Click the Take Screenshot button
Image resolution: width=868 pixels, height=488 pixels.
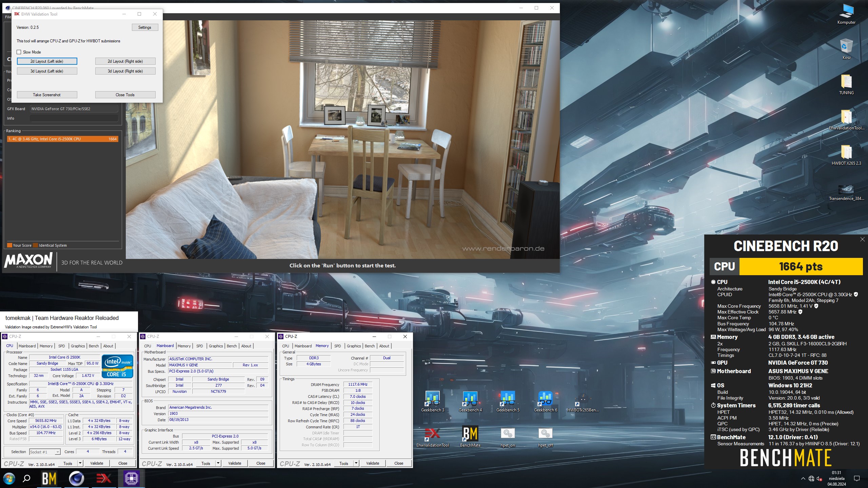coord(47,95)
